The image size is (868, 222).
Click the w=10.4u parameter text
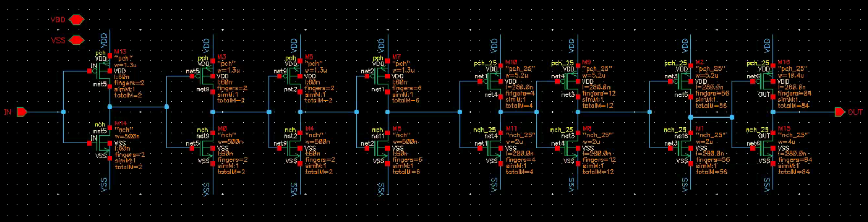[791, 75]
